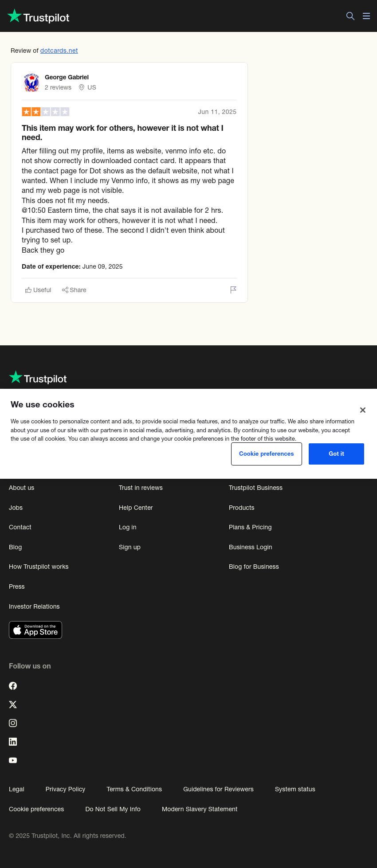Open Cookie preferences in footer bottom row

(x=36, y=809)
